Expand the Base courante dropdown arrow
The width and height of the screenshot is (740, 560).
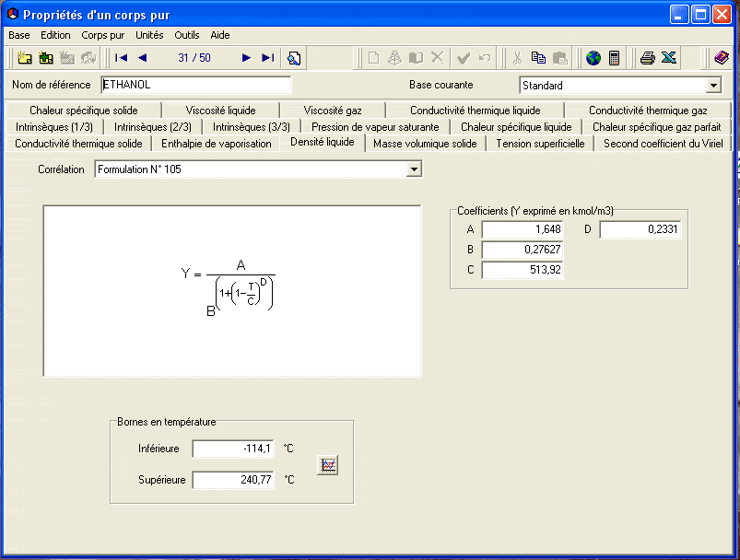(713, 86)
